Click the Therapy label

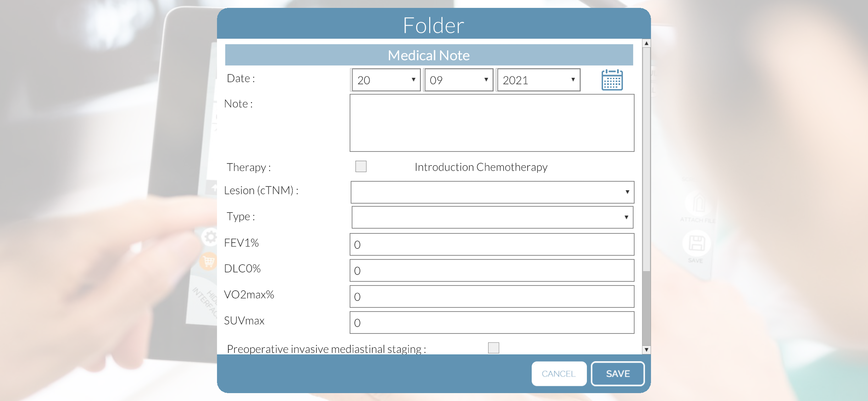pos(249,168)
